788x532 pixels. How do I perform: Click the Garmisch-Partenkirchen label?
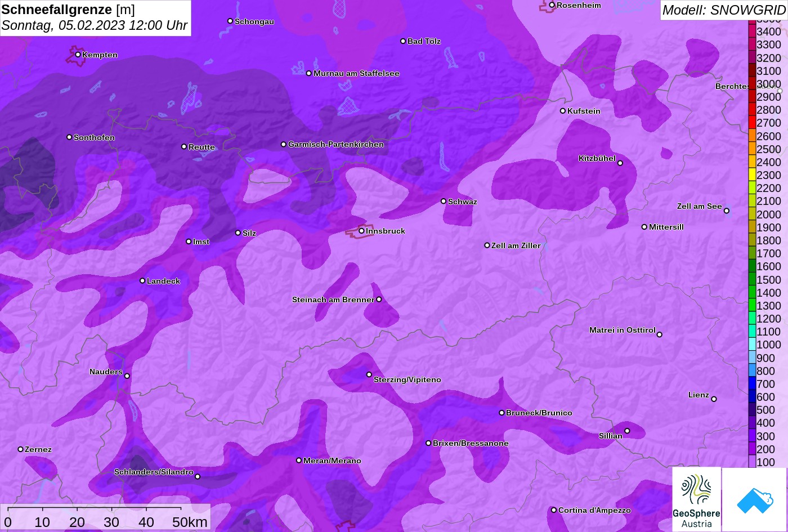tap(336, 144)
